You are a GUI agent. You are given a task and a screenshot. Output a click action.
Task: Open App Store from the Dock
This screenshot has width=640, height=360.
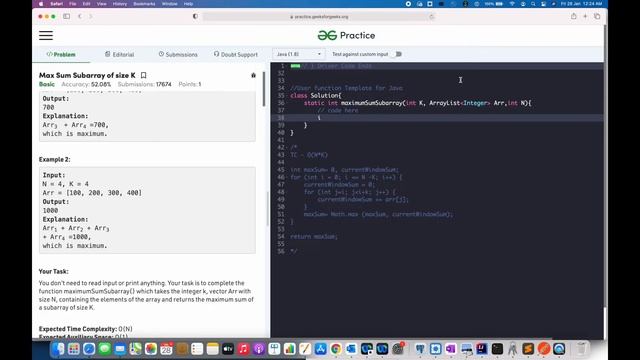pos(320,349)
